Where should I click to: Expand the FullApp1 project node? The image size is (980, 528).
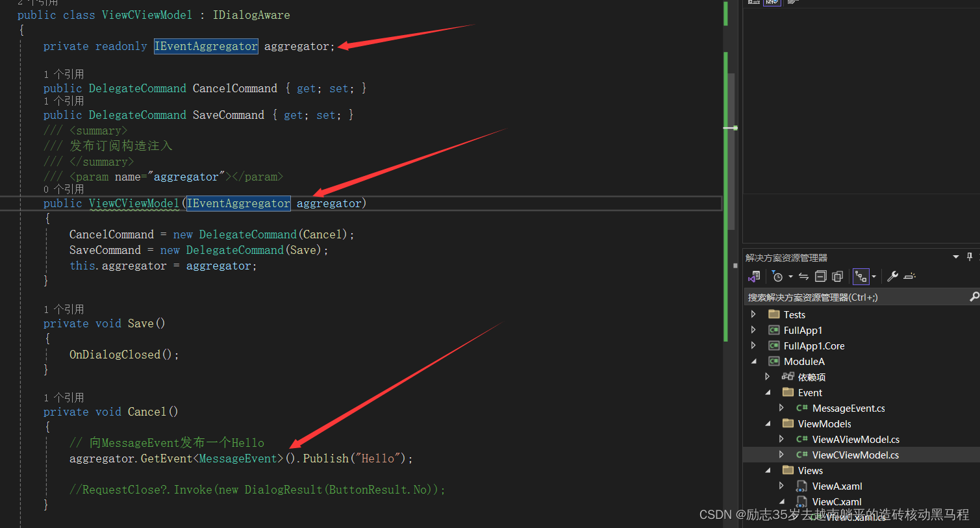(x=753, y=330)
